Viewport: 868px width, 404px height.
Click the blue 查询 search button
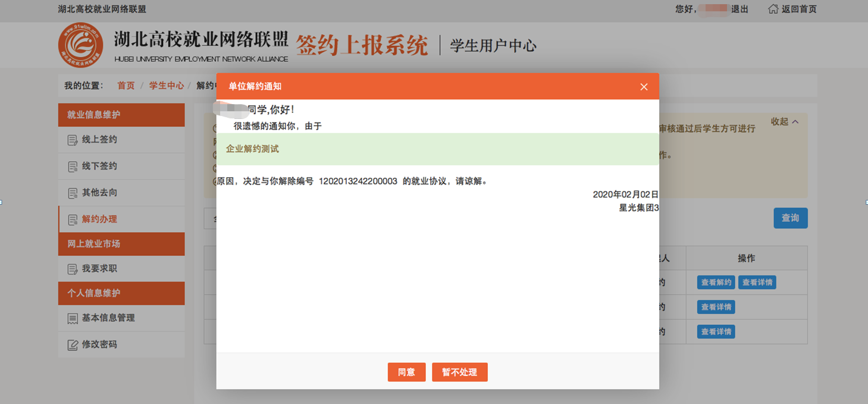(790, 218)
